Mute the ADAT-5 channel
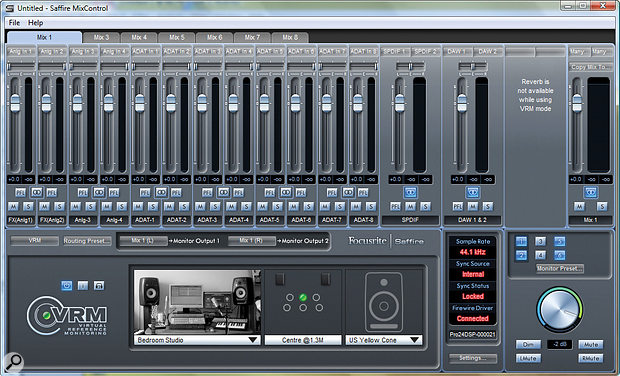Viewport: 620px width, 376px height. click(263, 206)
